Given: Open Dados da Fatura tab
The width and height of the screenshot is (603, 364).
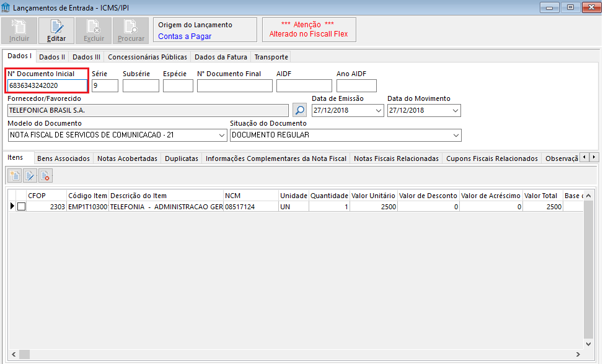Looking at the screenshot, I should click(x=221, y=57).
